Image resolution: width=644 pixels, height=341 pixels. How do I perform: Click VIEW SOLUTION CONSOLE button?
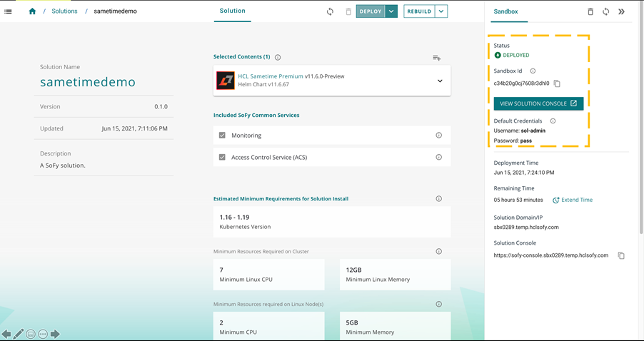coord(538,103)
